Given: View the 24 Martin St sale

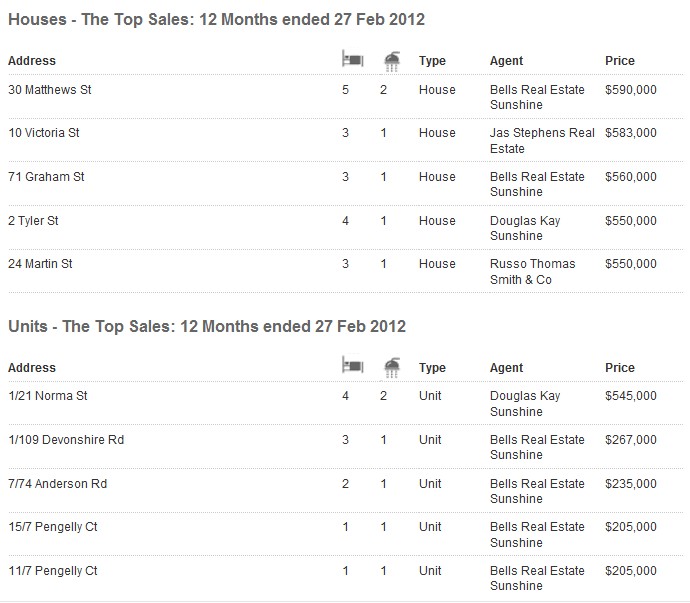Looking at the screenshot, I should pos(40,264).
